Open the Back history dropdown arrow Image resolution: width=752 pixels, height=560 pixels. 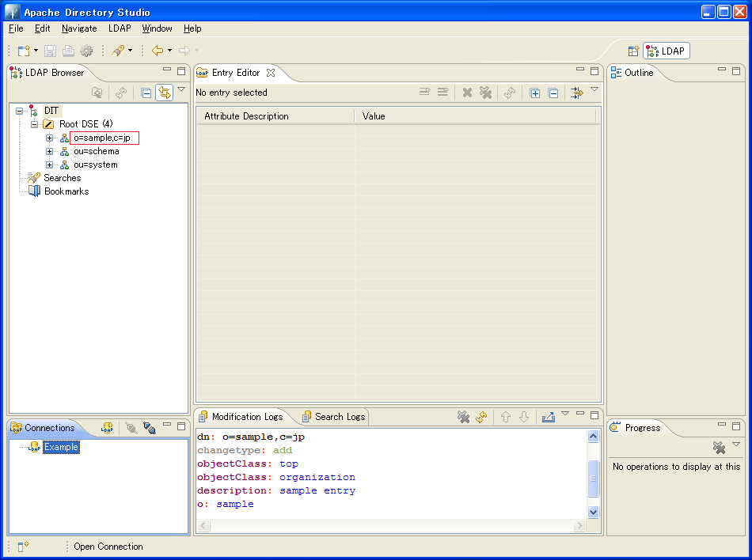169,51
